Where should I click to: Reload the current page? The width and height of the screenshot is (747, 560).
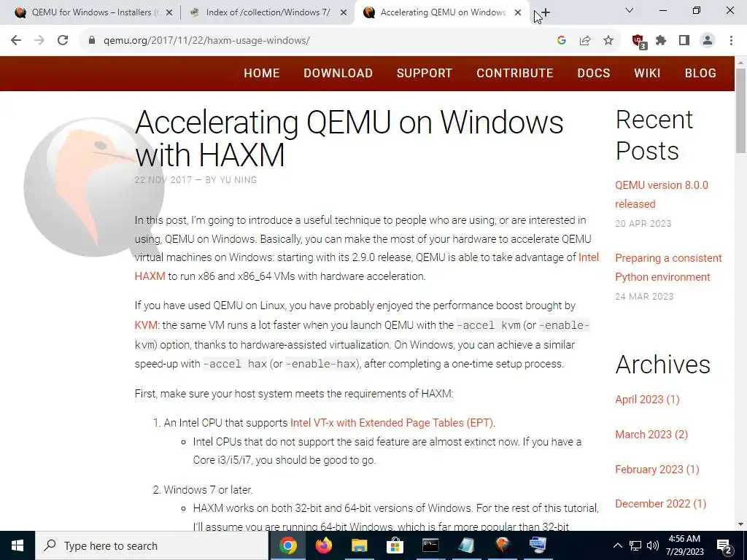tap(63, 41)
